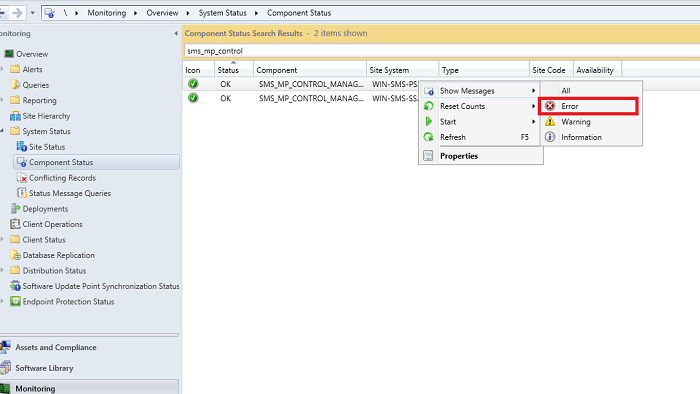Image resolution: width=700 pixels, height=394 pixels.
Task: Open dropdown arrow after Monitoring breadcrumb
Action: pyautogui.click(x=136, y=13)
